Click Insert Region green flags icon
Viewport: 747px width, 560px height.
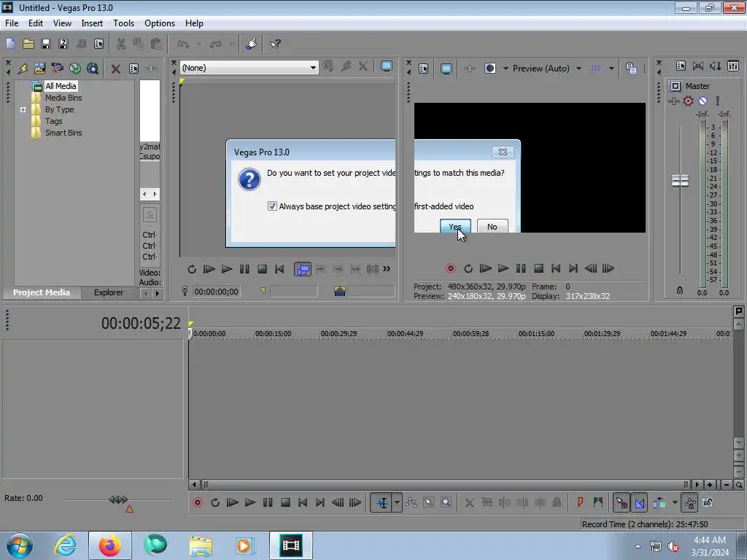[598, 502]
